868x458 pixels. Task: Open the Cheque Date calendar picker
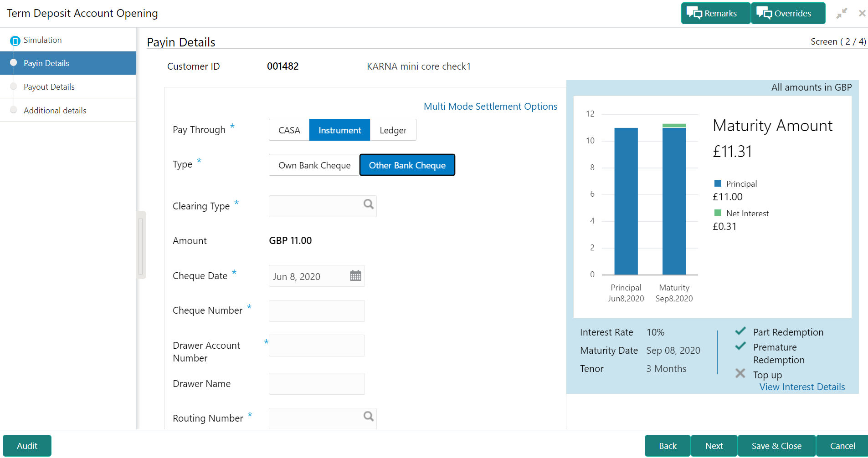[x=355, y=276]
